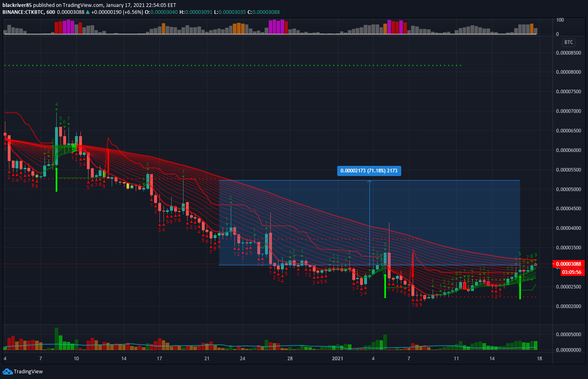The width and height of the screenshot is (588, 379).
Task: Click the time axis date label 24
Action: click(243, 359)
